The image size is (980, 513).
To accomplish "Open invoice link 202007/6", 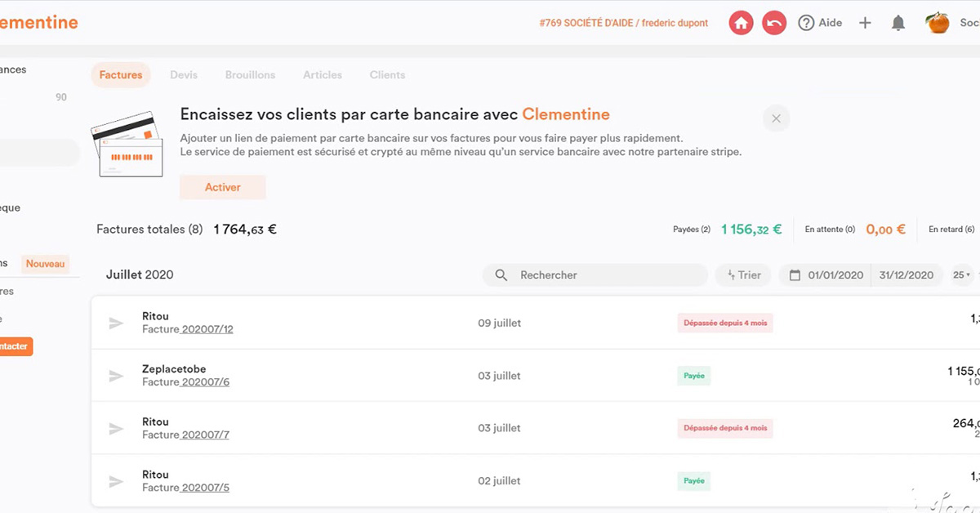I will pyautogui.click(x=205, y=382).
